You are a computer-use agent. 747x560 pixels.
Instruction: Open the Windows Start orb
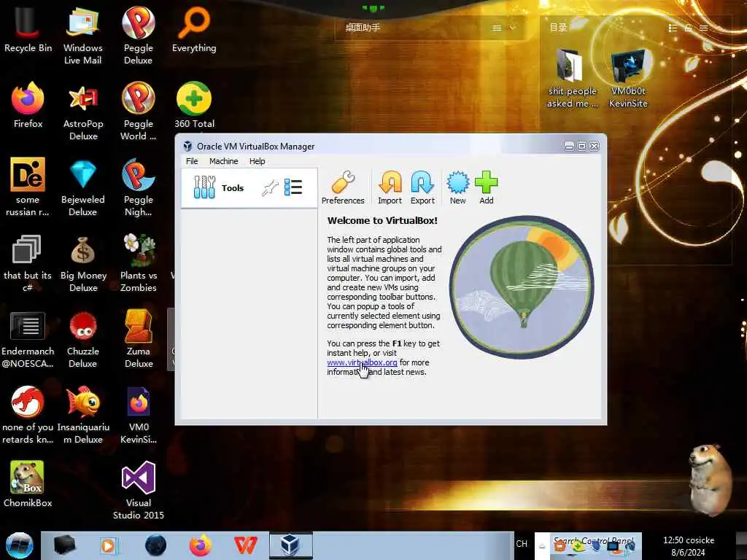point(19,545)
